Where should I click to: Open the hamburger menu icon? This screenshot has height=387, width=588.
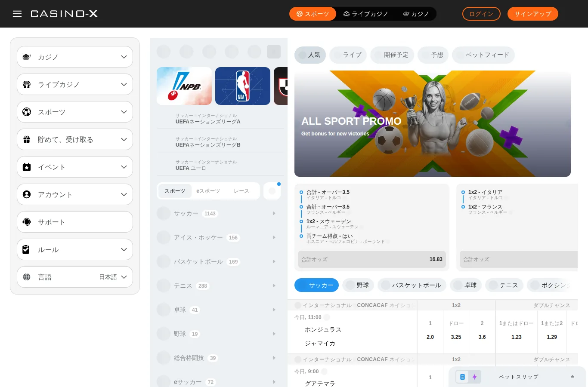click(x=17, y=14)
